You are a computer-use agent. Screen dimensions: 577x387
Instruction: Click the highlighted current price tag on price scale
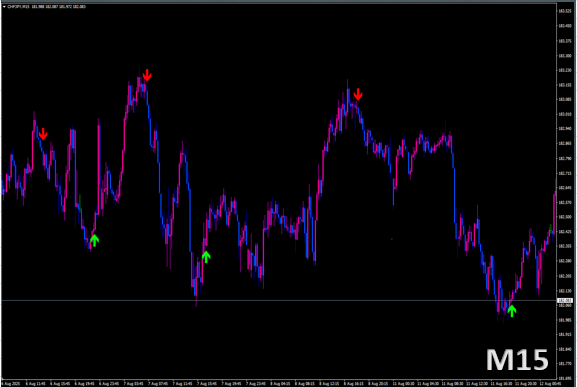click(x=565, y=301)
